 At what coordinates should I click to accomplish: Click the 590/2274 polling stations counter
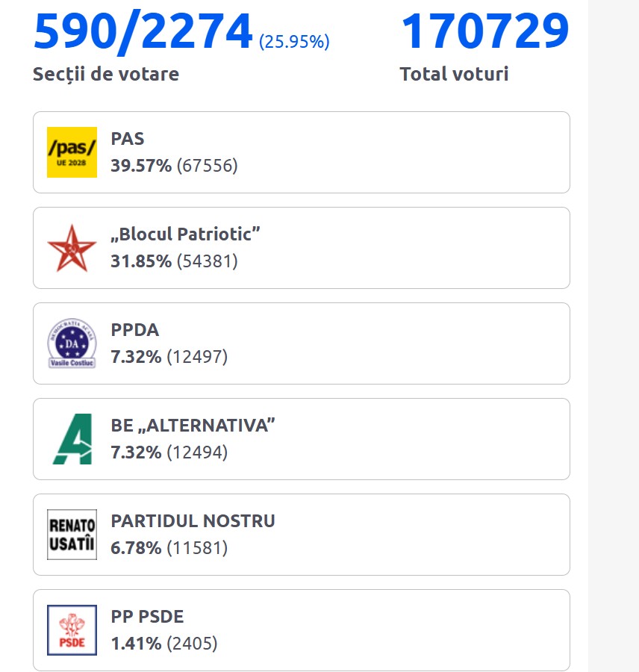click(143, 31)
